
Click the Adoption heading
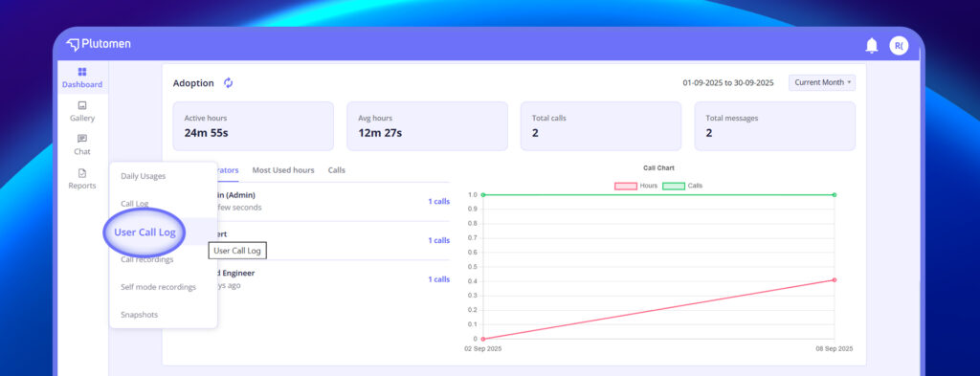click(x=193, y=83)
